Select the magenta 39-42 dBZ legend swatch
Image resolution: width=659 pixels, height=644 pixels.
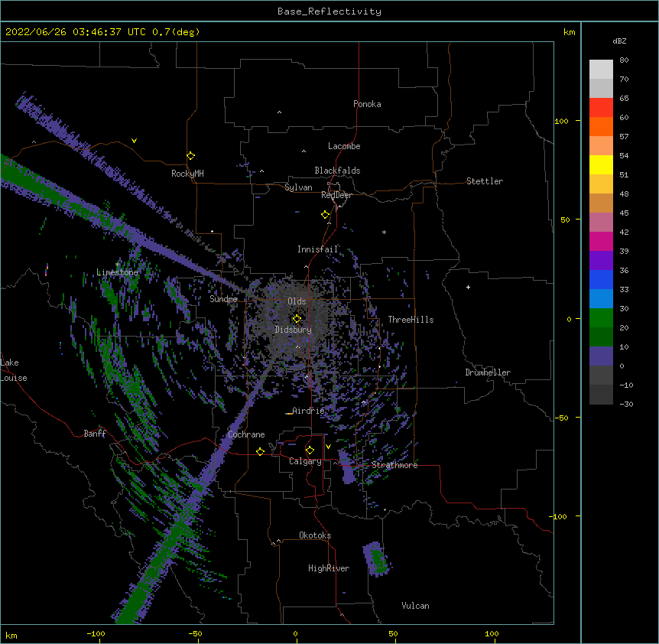pyautogui.click(x=601, y=241)
